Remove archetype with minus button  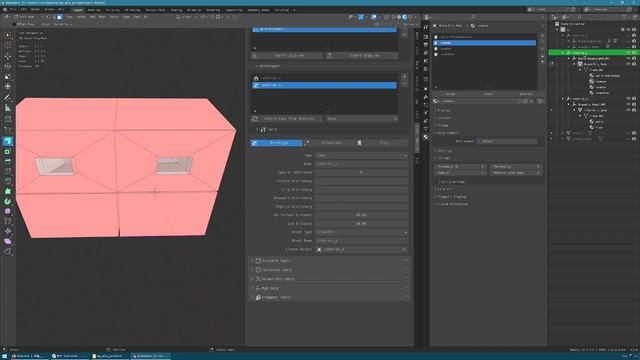tap(404, 83)
